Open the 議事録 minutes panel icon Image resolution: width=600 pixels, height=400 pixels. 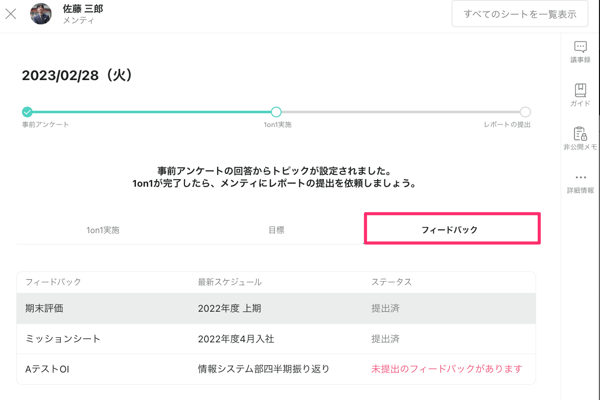tap(580, 52)
